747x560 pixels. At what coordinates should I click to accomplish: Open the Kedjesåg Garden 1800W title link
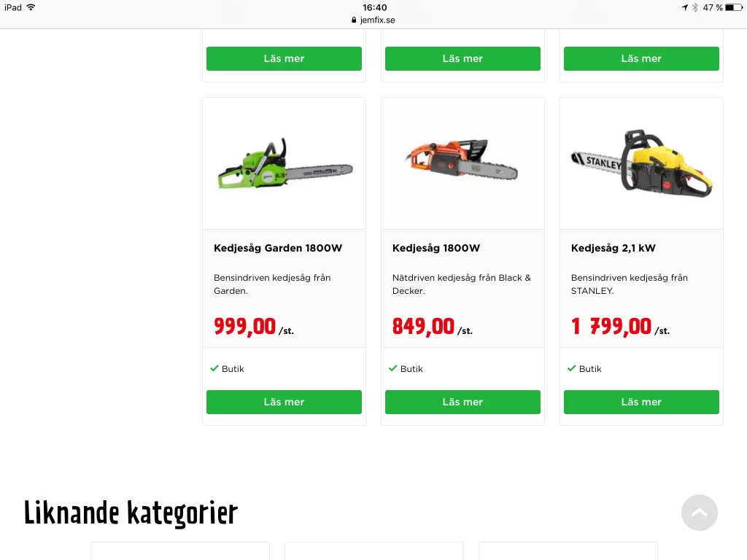coord(278,248)
